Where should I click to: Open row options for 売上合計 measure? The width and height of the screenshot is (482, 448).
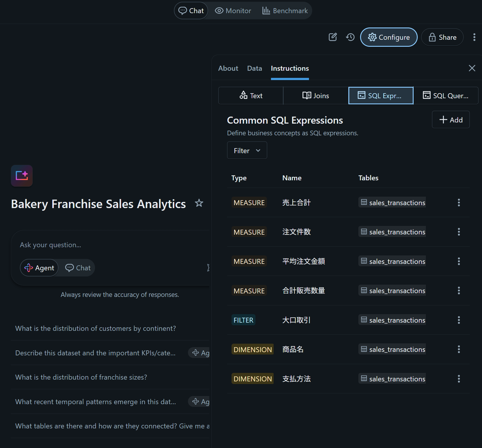tap(459, 203)
